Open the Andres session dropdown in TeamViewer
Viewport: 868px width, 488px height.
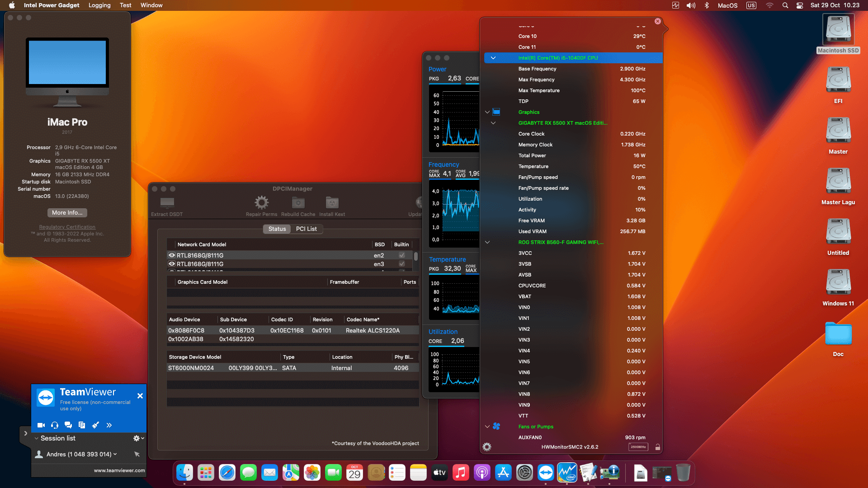tap(115, 454)
